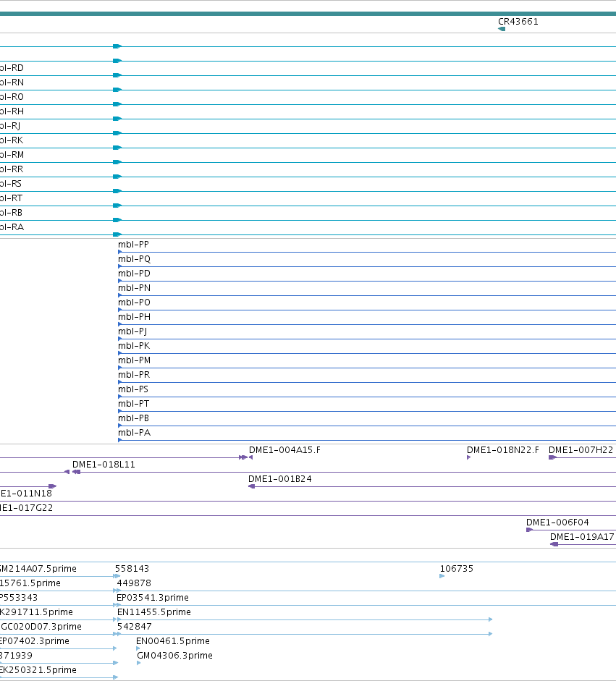Click the DME1-019A17 purple arrow glyph
616x681 pixels.
click(x=554, y=544)
